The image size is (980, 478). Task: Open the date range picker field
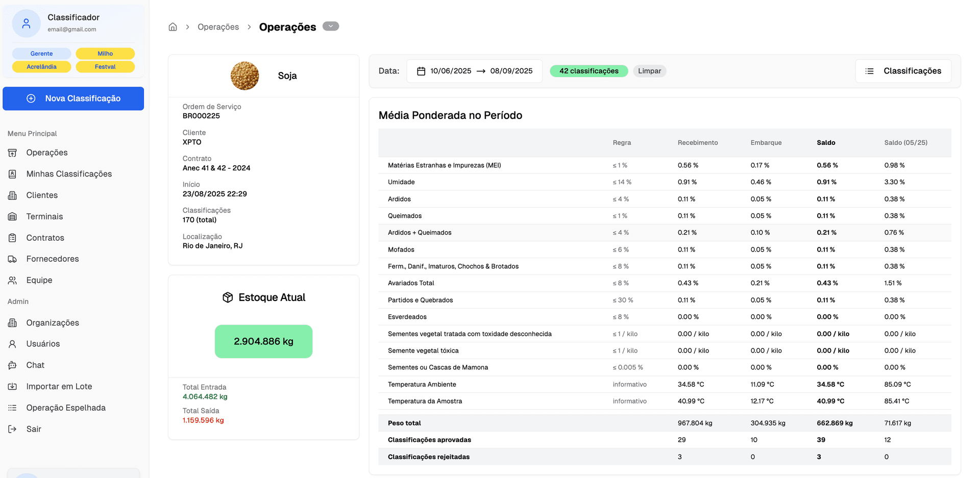(x=475, y=71)
